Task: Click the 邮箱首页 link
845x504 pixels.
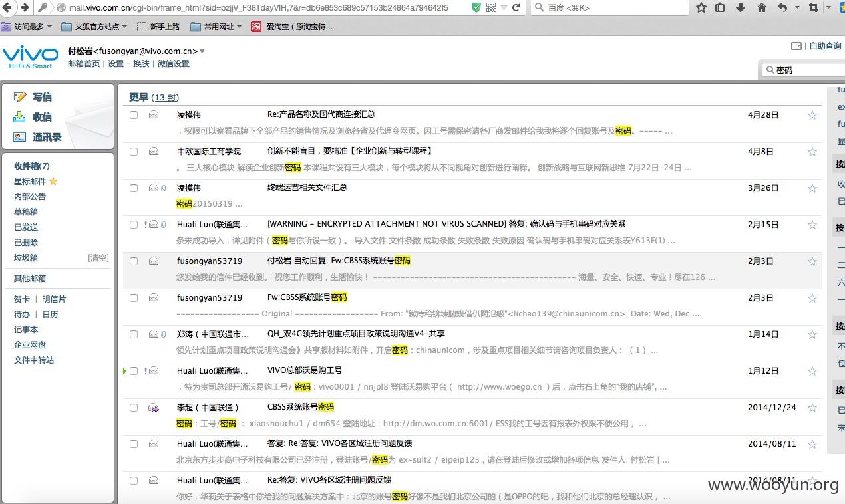Action: (84, 64)
